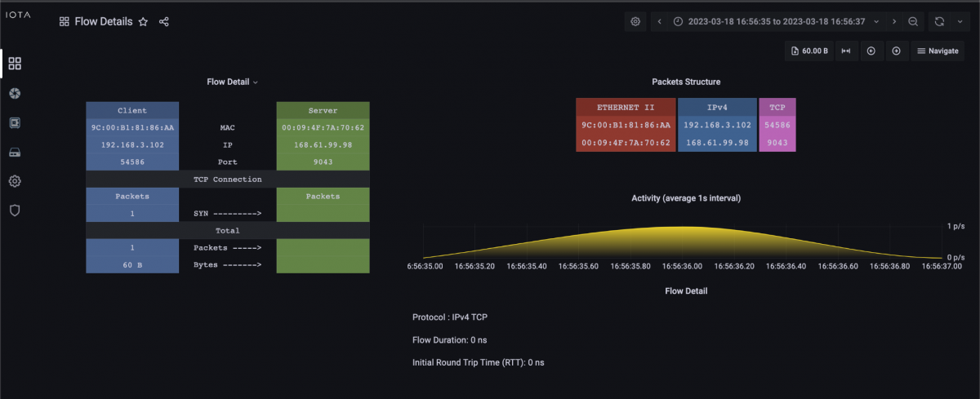This screenshot has width=980, height=399.
Task: Click the fit-width interval button
Action: 846,51
